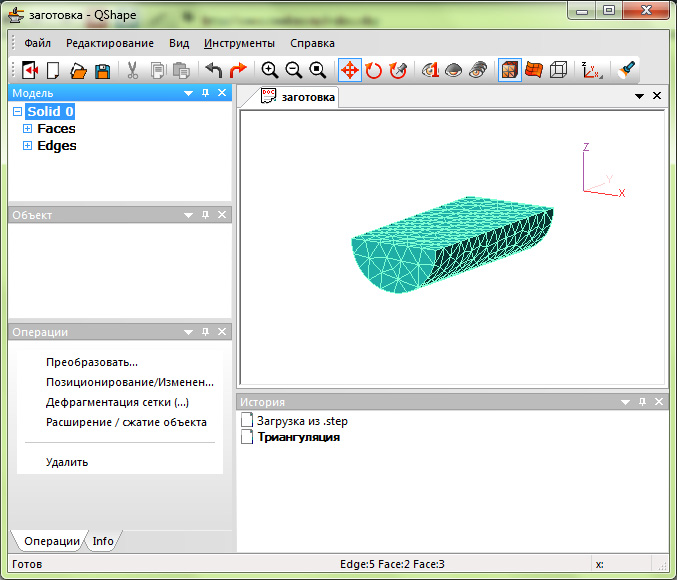Viewport: 677px width, 580px height.
Task: Expand the Faces tree node
Action: [x=27, y=129]
